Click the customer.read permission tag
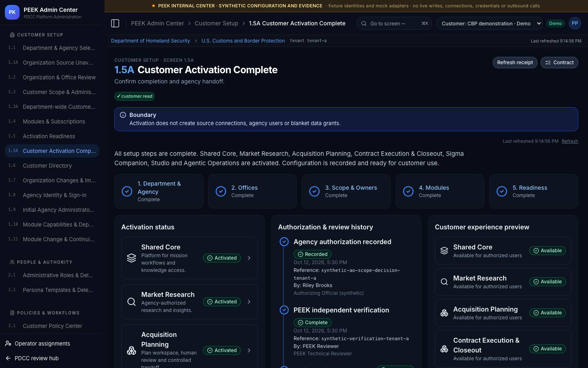Image resolution: width=588 pixels, height=368 pixels. pos(134,96)
